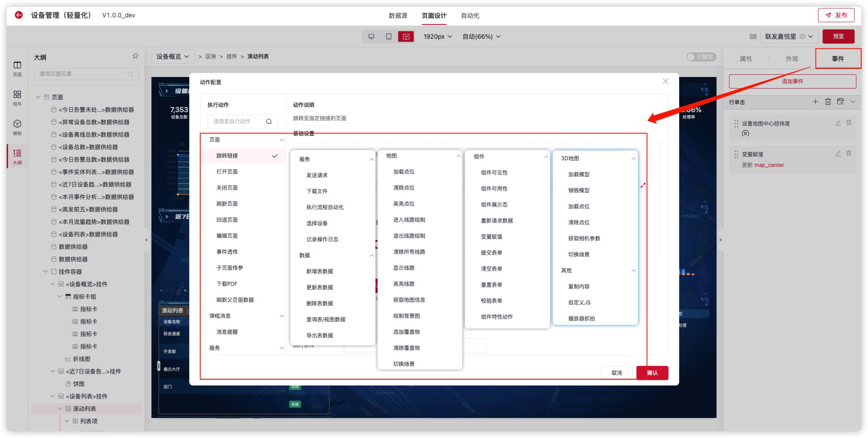Click 取消 to cancel the dialog

click(x=616, y=373)
